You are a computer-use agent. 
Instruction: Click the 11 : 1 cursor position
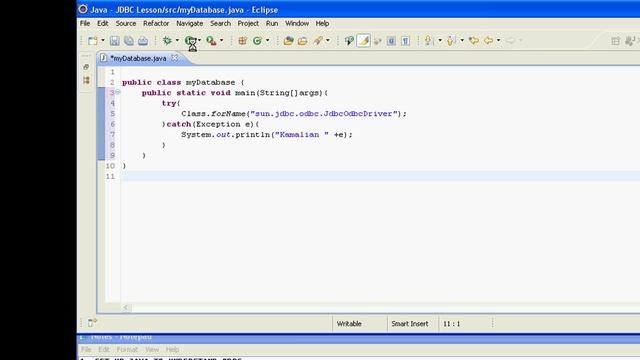click(x=451, y=324)
